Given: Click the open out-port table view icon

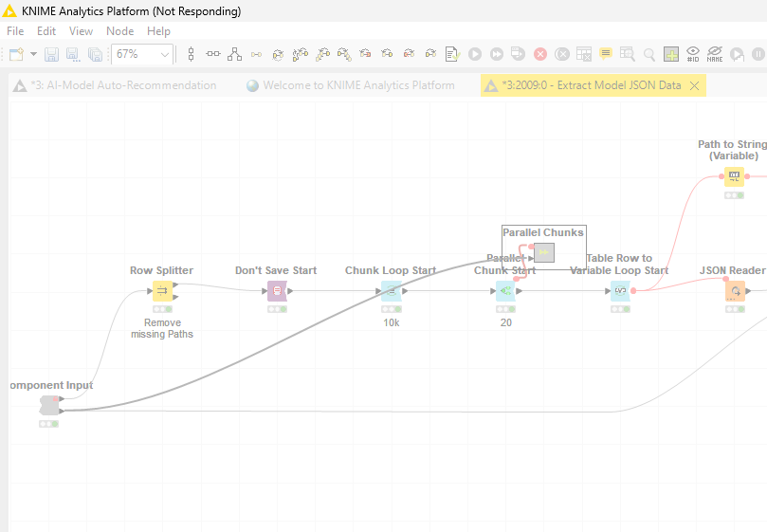Looking at the screenshot, I should (627, 54).
